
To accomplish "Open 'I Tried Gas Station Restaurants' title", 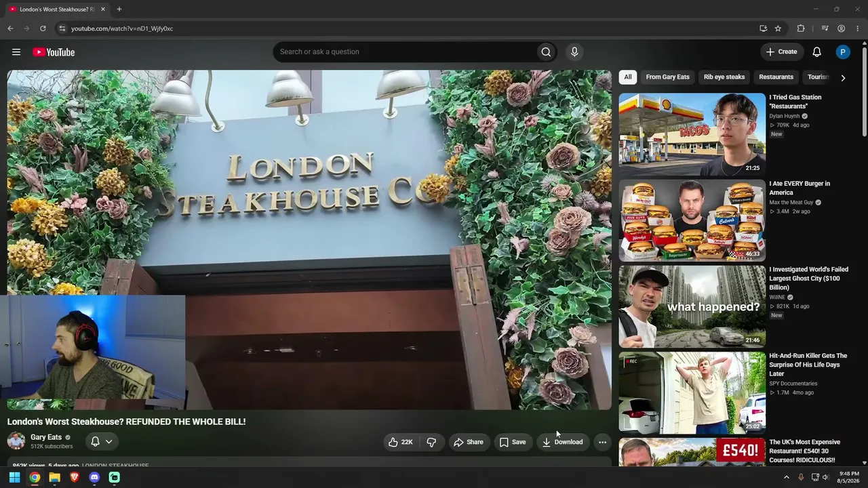I will [x=795, y=102].
